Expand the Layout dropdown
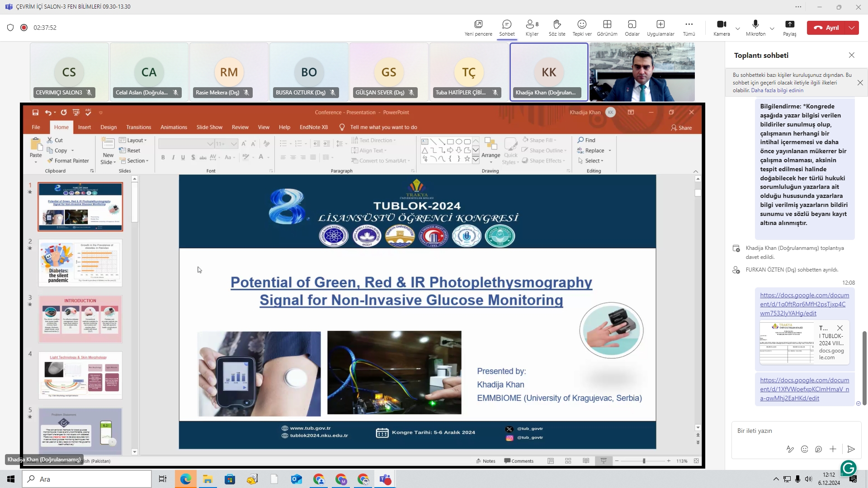The image size is (868, 488). pos(133,140)
